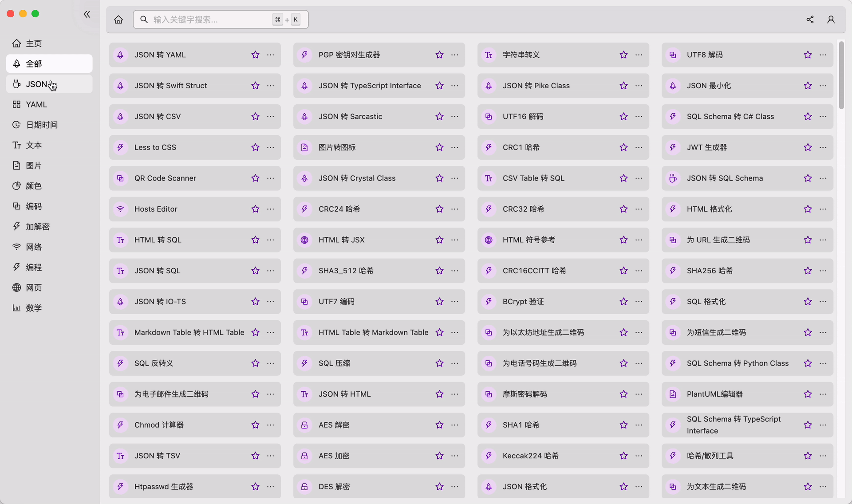Click the home icon beside search bar
This screenshot has height=504, width=852.
click(118, 20)
